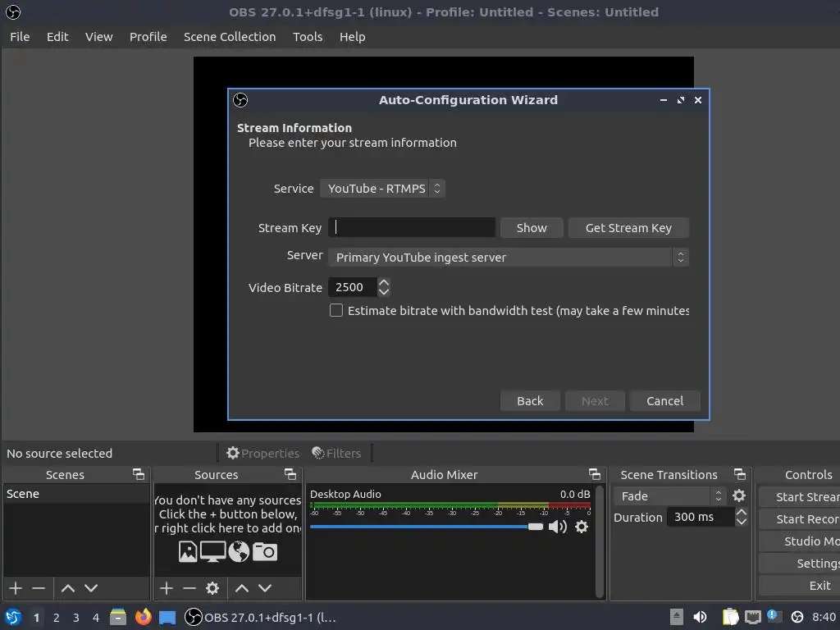Image resolution: width=840 pixels, height=630 pixels.
Task: Remove the source with the minus icon
Action: (189, 588)
